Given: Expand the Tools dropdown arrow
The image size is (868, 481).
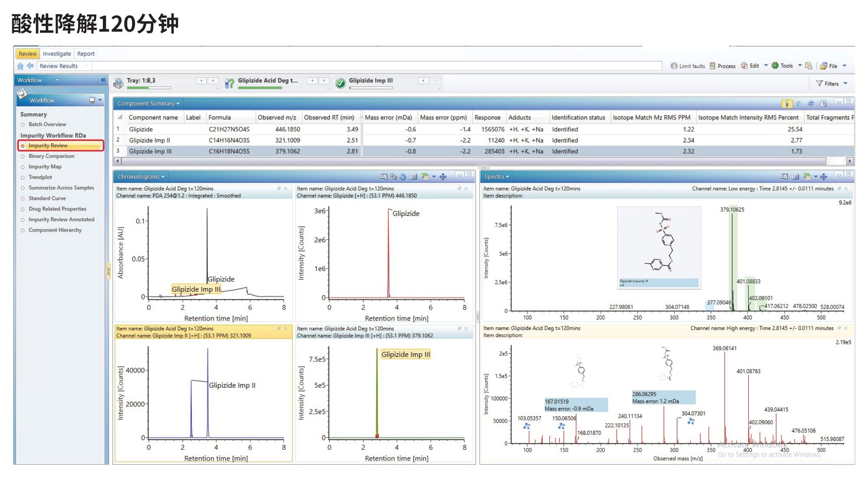Looking at the screenshot, I should click(x=800, y=65).
